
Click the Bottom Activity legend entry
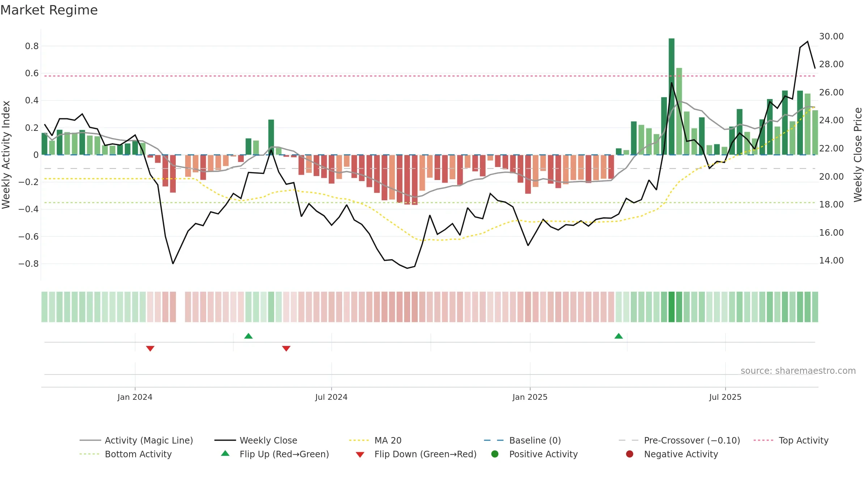125,454
